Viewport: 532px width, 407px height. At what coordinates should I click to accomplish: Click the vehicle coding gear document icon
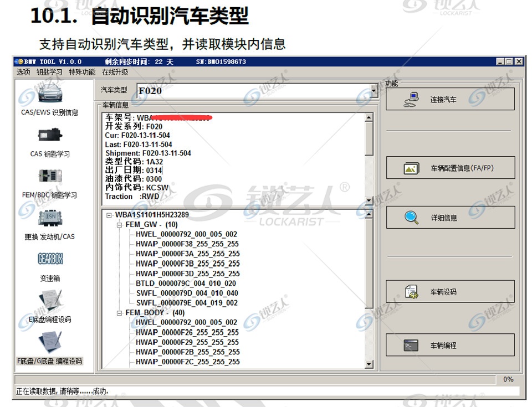coord(412,292)
